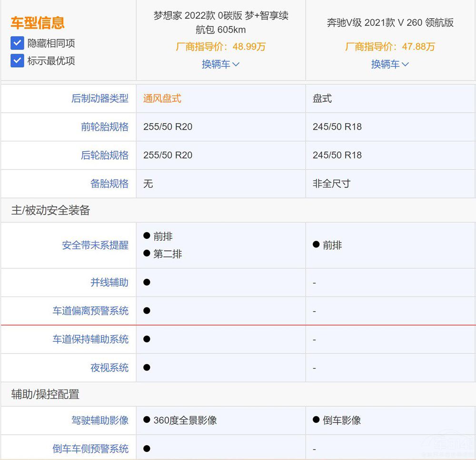The width and height of the screenshot is (476, 460).
Task: Toggle off the 标示最优项 option
Action: [17, 60]
